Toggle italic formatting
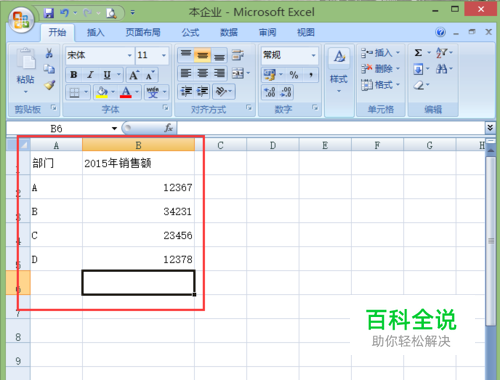The image size is (500, 380). (x=90, y=75)
